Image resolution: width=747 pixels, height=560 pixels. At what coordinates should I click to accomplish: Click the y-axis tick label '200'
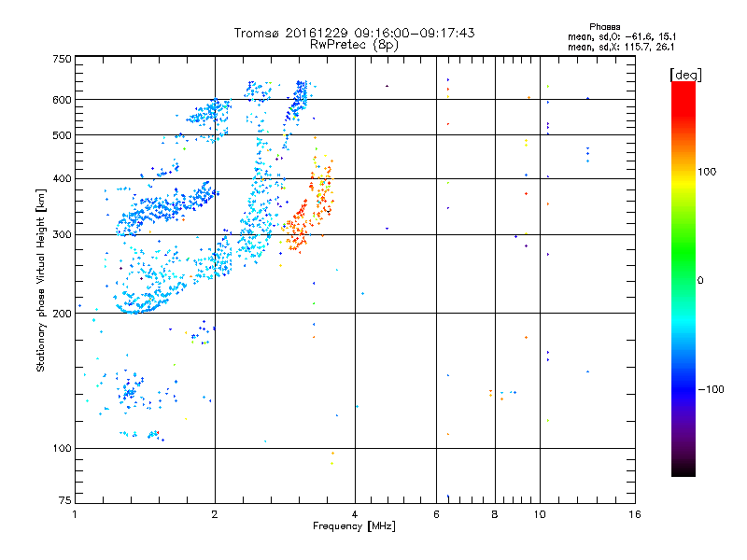[x=63, y=314]
